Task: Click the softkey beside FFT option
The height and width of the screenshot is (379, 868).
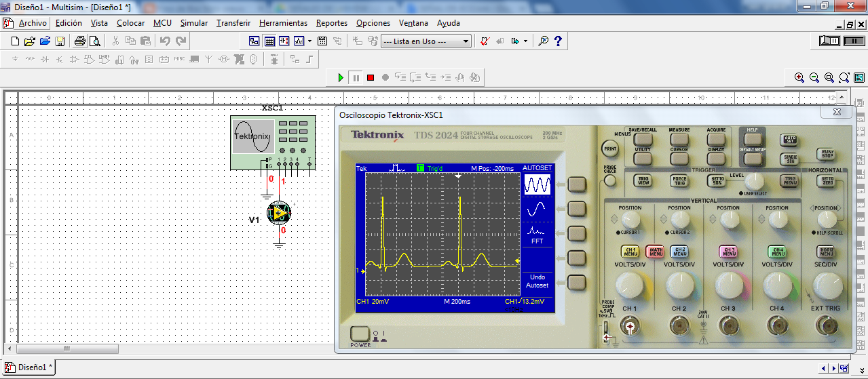Action: point(577,233)
